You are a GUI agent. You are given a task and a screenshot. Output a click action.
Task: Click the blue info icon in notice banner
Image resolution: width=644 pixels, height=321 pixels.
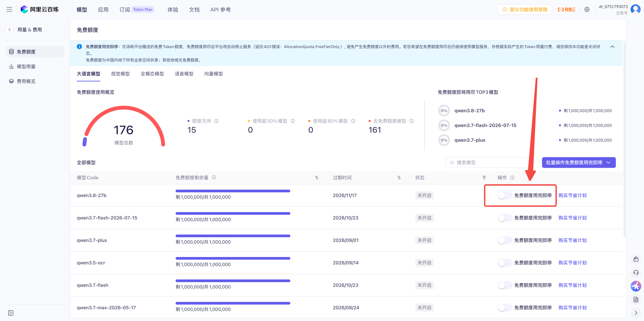(x=79, y=46)
